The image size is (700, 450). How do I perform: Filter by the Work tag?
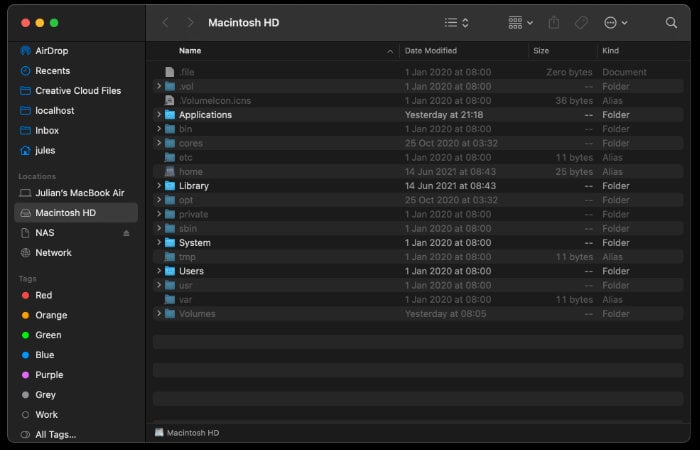pyautogui.click(x=76, y=415)
